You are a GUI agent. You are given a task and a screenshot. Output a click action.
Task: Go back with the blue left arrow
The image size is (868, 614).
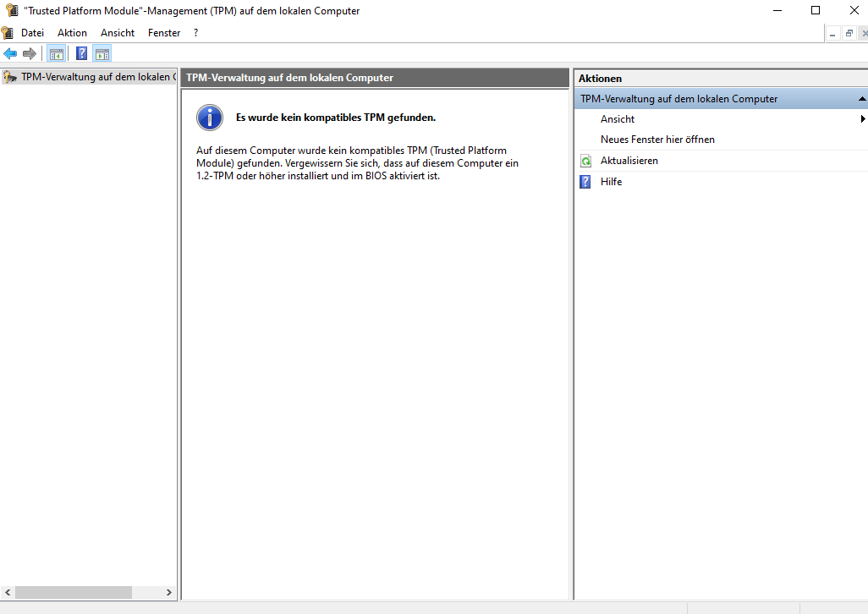pos(10,53)
